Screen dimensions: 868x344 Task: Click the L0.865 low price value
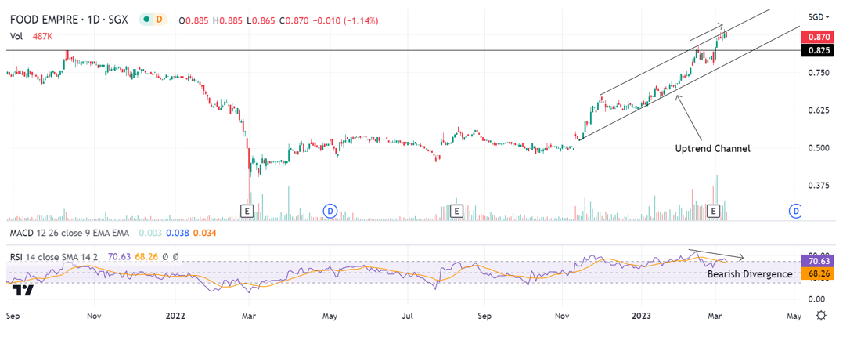click(x=260, y=20)
